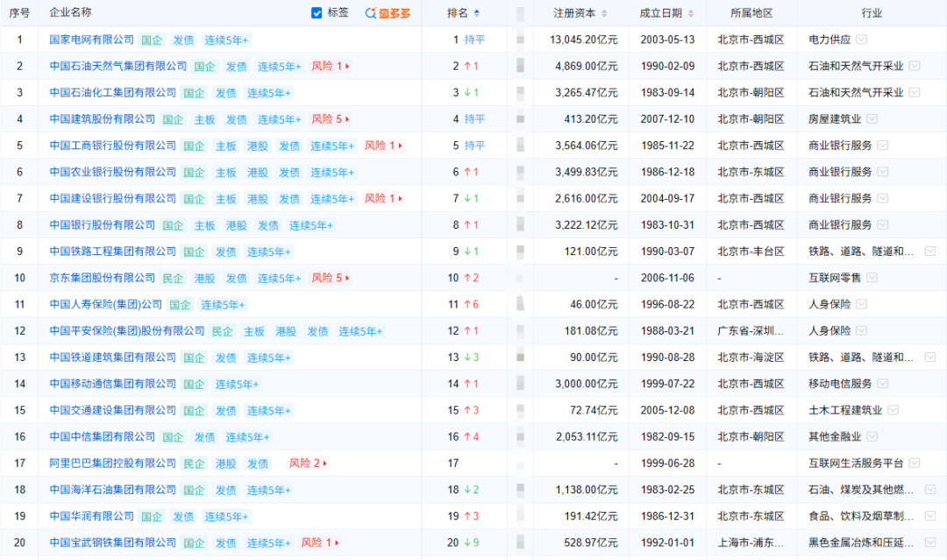
Task: Expand 风险 2 tag for 阿里巴巴集团控股
Action: (x=308, y=464)
